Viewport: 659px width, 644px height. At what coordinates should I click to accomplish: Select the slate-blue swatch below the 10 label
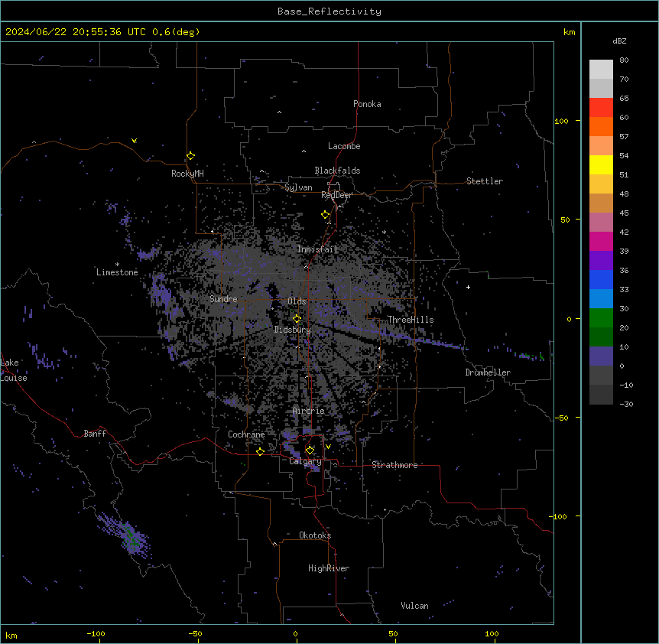[x=601, y=356]
